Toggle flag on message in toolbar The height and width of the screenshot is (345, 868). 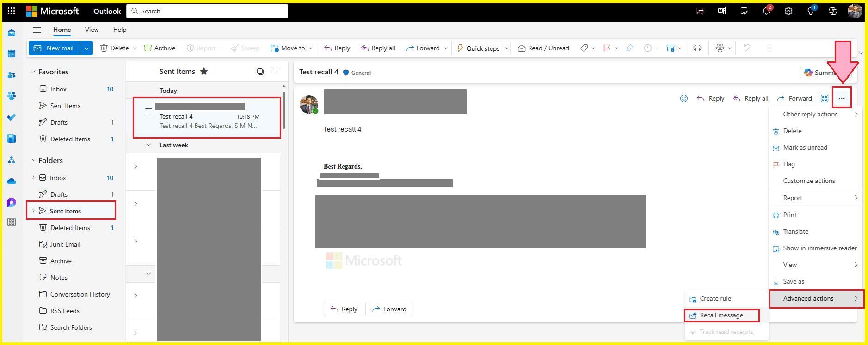pos(607,48)
